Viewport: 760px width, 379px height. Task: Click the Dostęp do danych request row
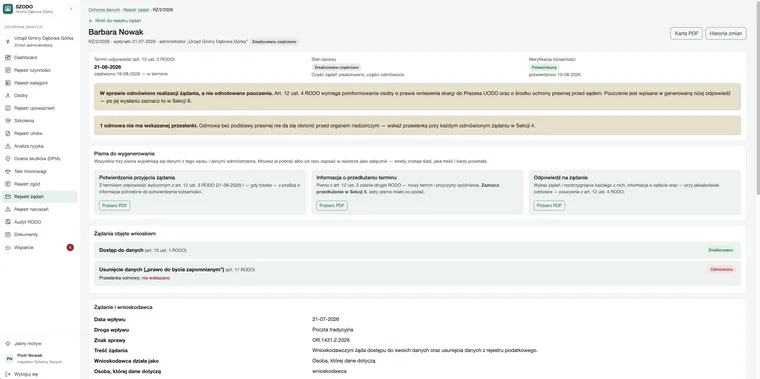point(417,250)
